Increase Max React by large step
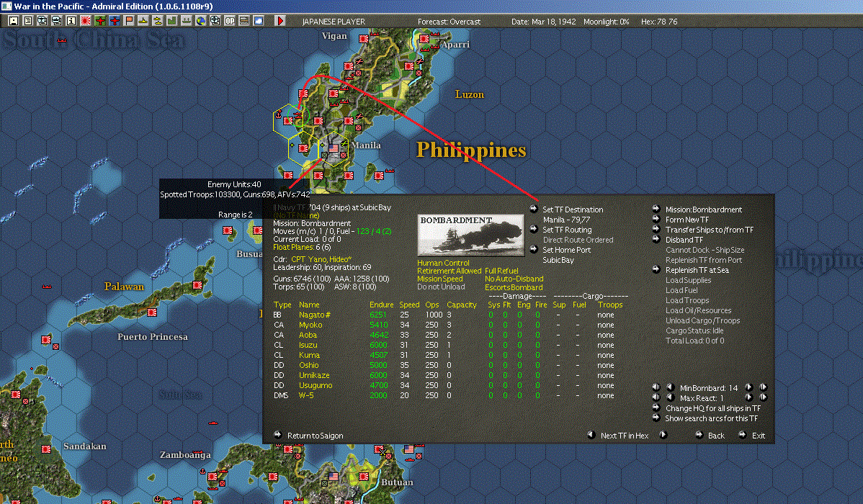 pyautogui.click(x=763, y=397)
